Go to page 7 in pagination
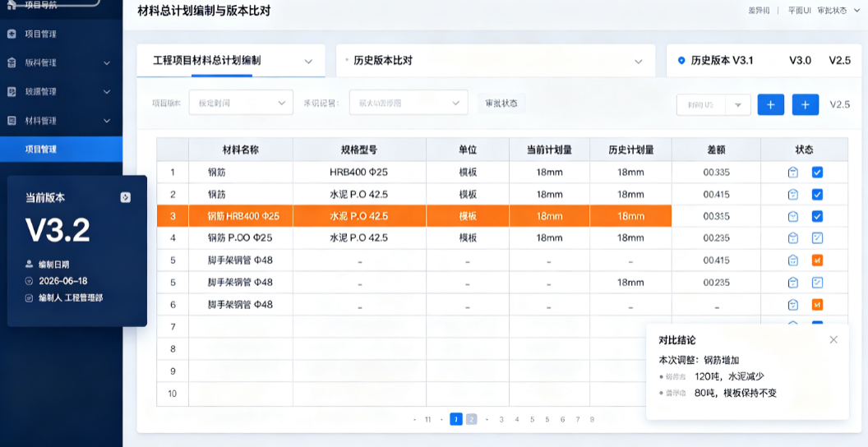Screen dimensions: 868x447 pyautogui.click(x=577, y=419)
